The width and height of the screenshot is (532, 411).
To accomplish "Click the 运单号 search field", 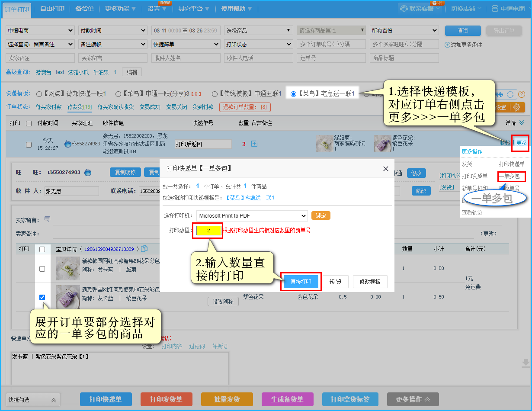I will pyautogui.click(x=331, y=58).
